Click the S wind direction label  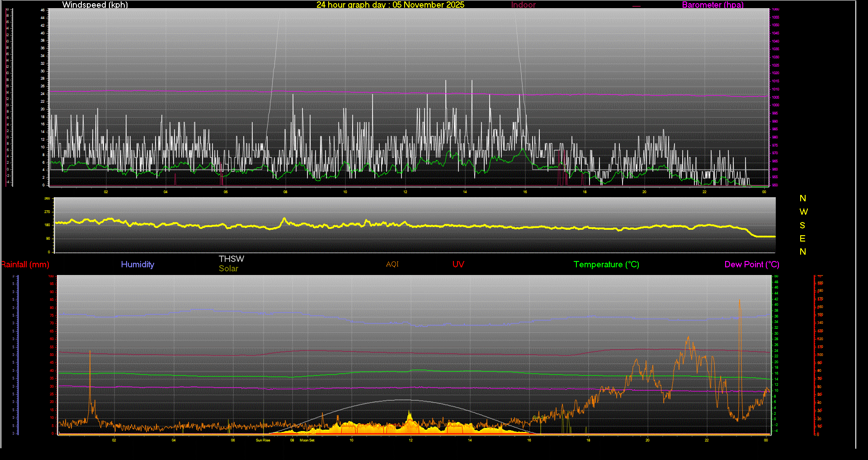802,225
